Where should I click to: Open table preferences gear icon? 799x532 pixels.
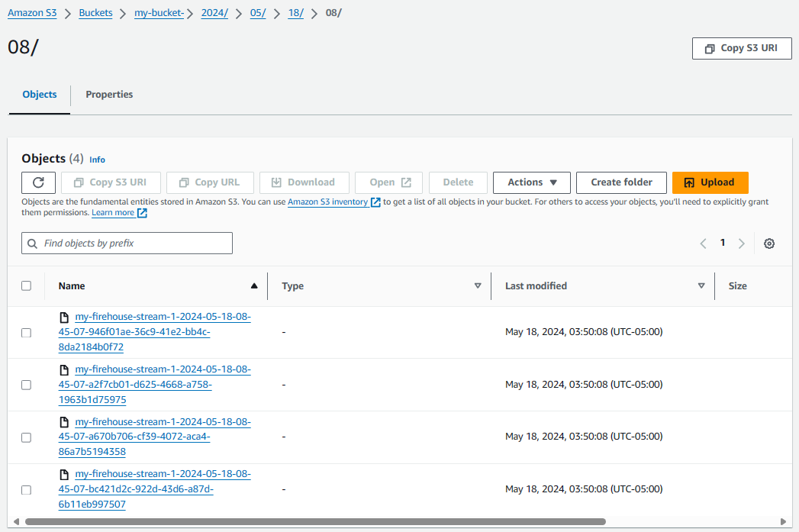[769, 243]
